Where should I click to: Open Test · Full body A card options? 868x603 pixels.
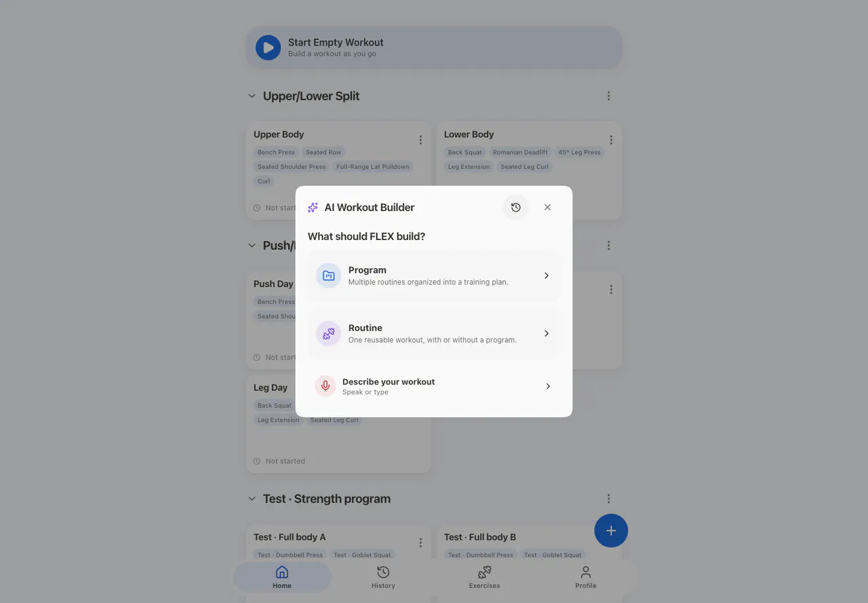point(420,543)
